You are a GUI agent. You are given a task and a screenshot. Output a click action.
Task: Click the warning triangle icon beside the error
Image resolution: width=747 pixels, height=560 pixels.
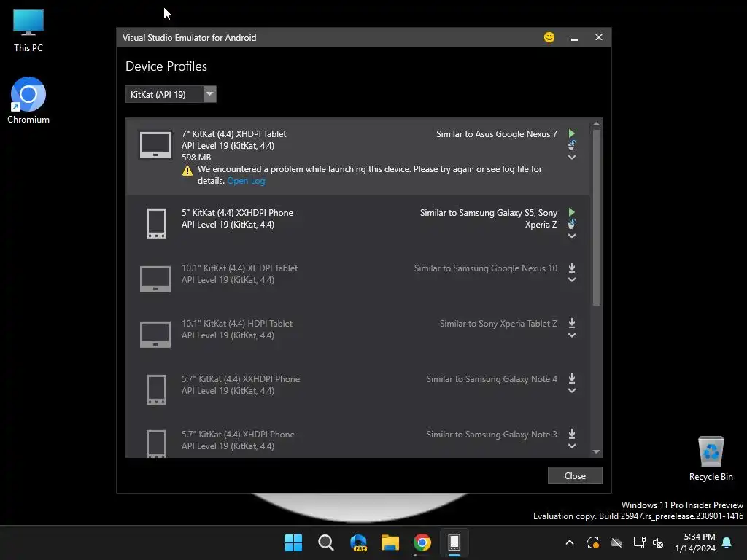click(x=187, y=171)
